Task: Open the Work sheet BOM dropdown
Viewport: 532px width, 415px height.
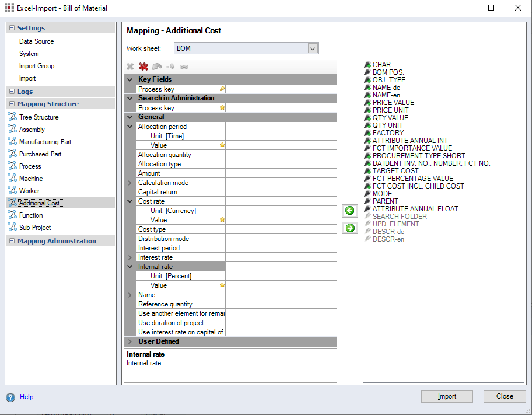Action: pyautogui.click(x=313, y=48)
